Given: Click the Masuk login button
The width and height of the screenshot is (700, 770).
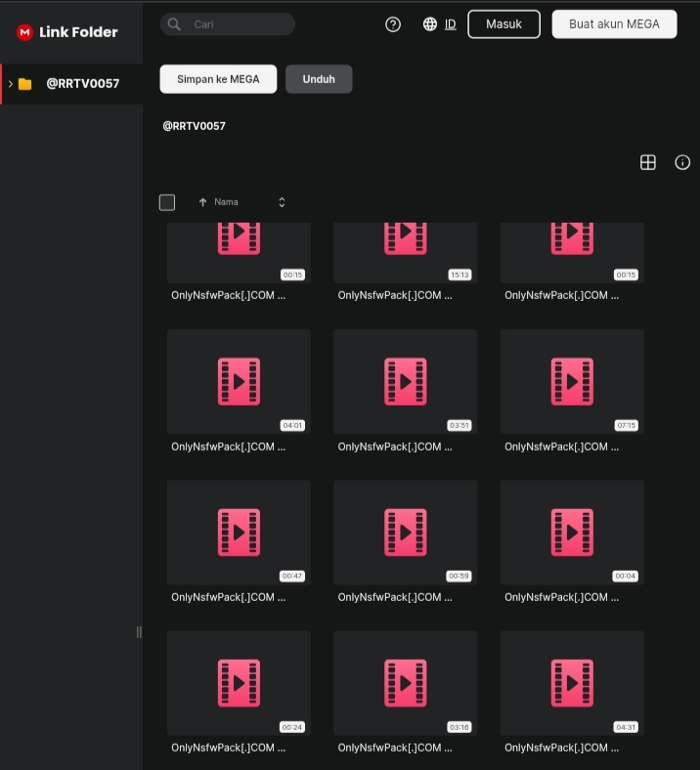Looking at the screenshot, I should tap(504, 24).
